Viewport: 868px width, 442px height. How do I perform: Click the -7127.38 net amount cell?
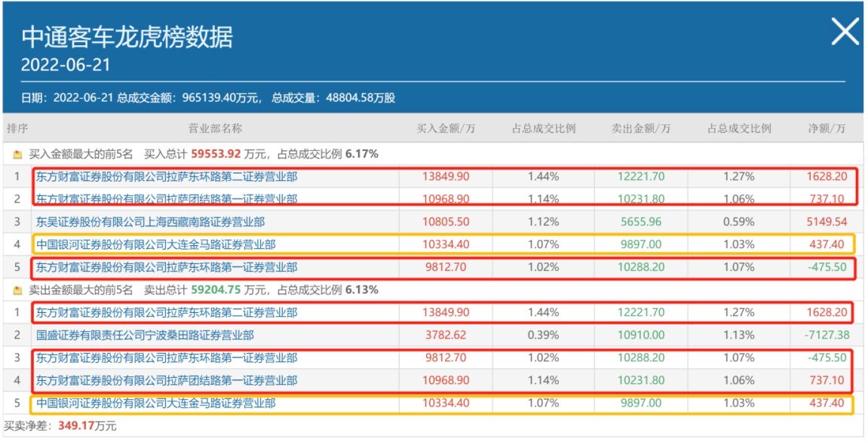point(827,335)
